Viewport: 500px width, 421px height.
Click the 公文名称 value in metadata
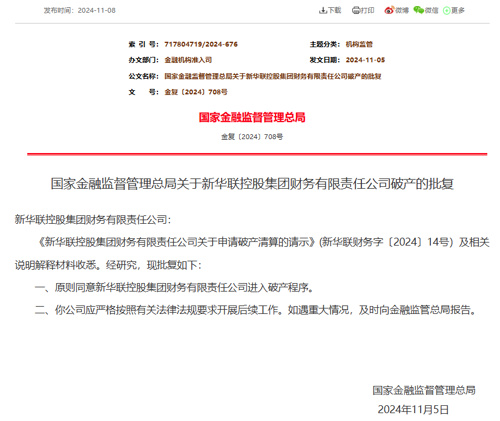pos(273,76)
